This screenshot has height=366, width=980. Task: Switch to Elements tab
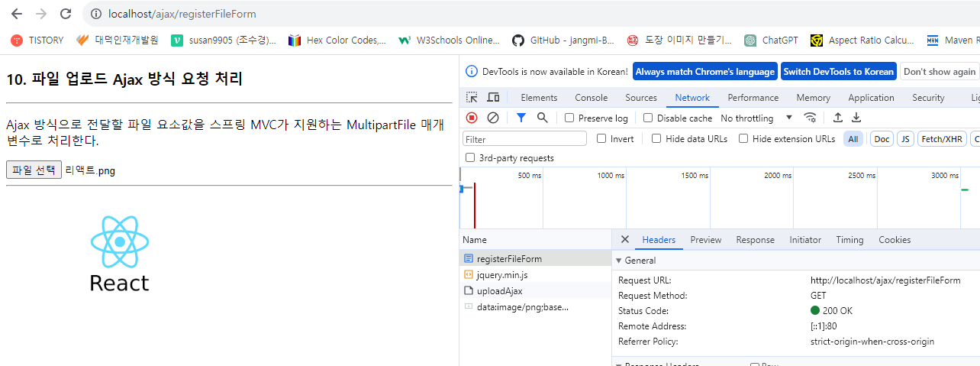pos(539,98)
